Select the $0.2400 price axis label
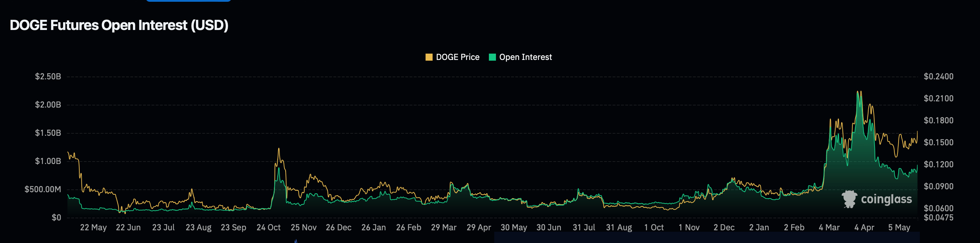 pyautogui.click(x=938, y=77)
